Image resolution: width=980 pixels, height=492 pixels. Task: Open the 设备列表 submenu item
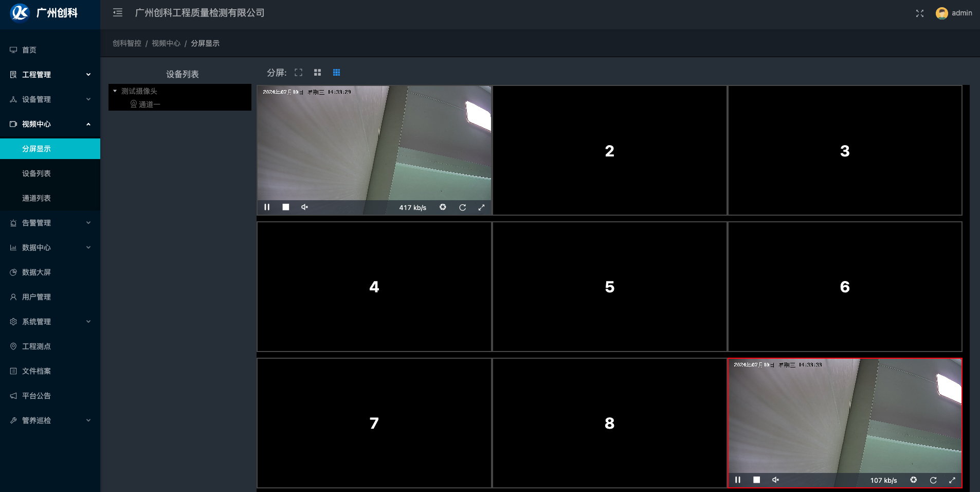37,173
